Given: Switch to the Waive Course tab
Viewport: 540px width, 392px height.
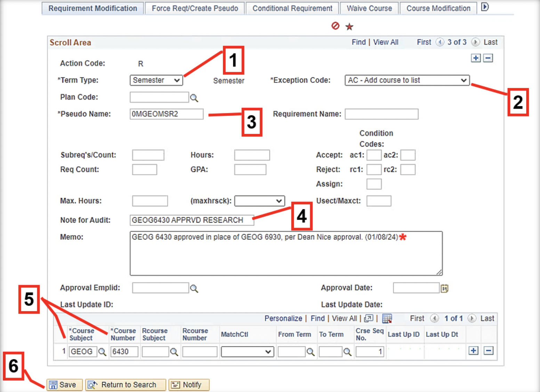Looking at the screenshot, I should click(369, 8).
